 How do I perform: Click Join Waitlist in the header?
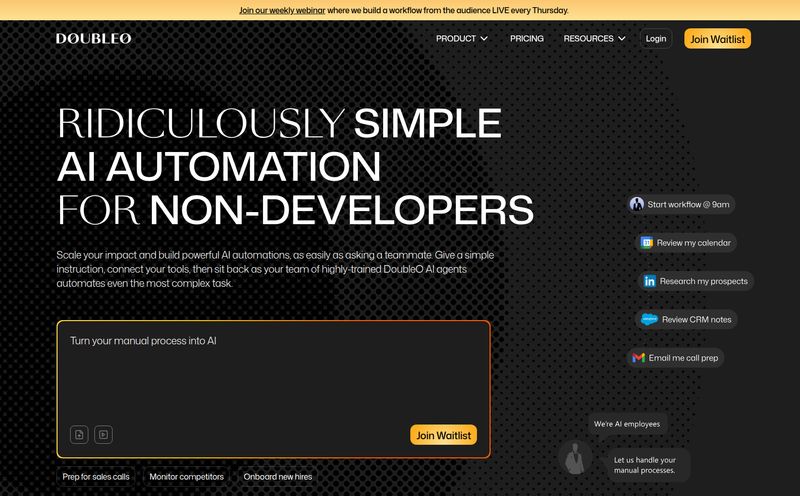pos(717,39)
